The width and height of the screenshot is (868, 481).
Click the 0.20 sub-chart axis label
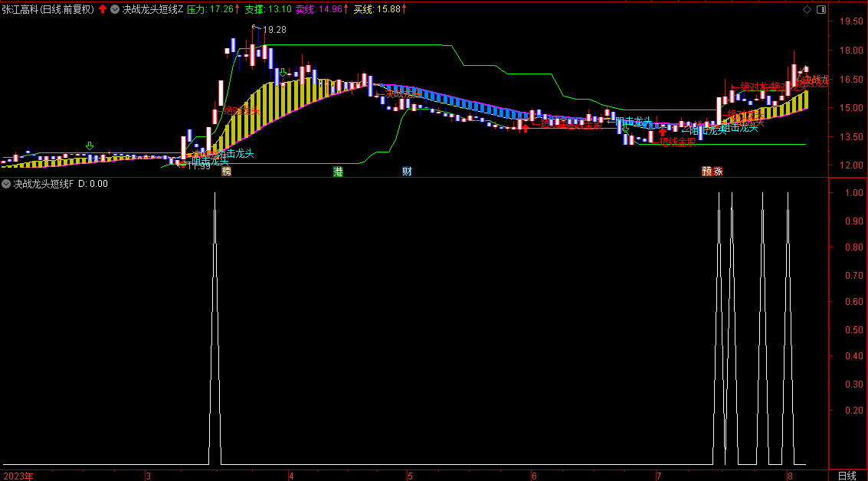click(x=853, y=410)
